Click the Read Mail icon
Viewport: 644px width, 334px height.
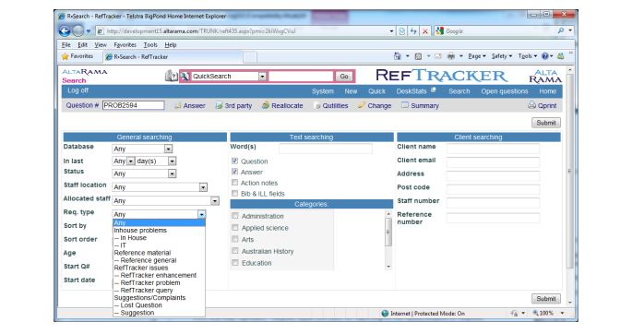click(x=438, y=56)
